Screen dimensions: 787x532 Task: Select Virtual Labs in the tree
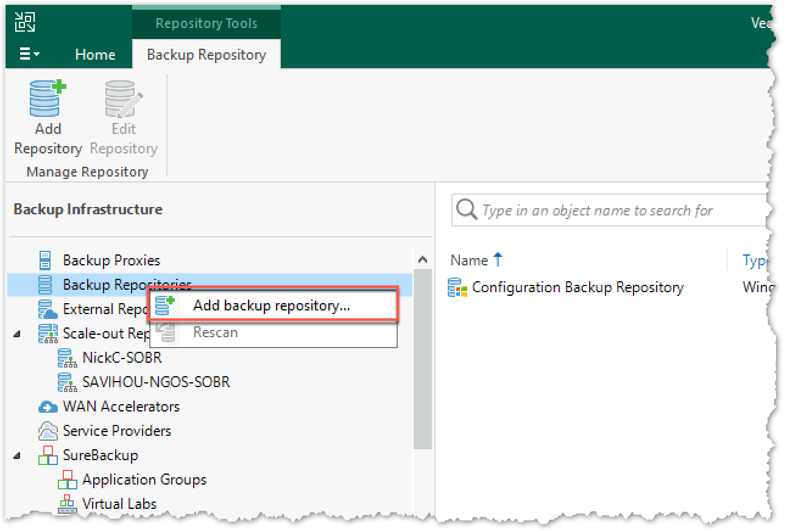click(x=119, y=504)
